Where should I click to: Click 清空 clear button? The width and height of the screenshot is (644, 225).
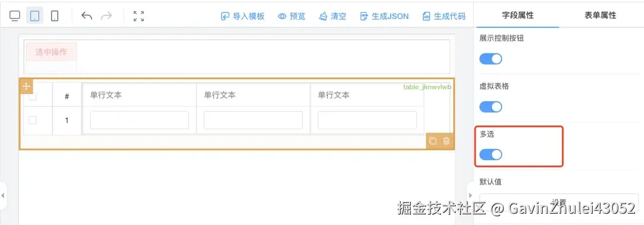coord(333,17)
